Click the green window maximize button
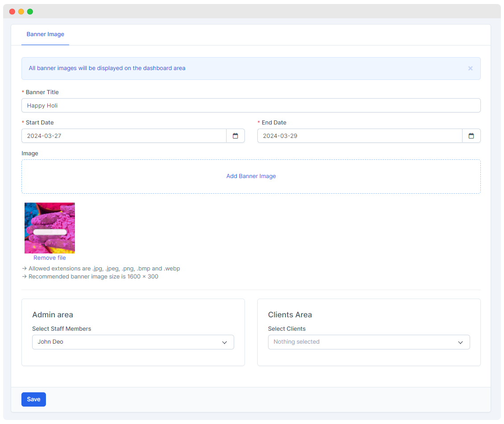Viewport: 504px width, 424px height. point(30,12)
